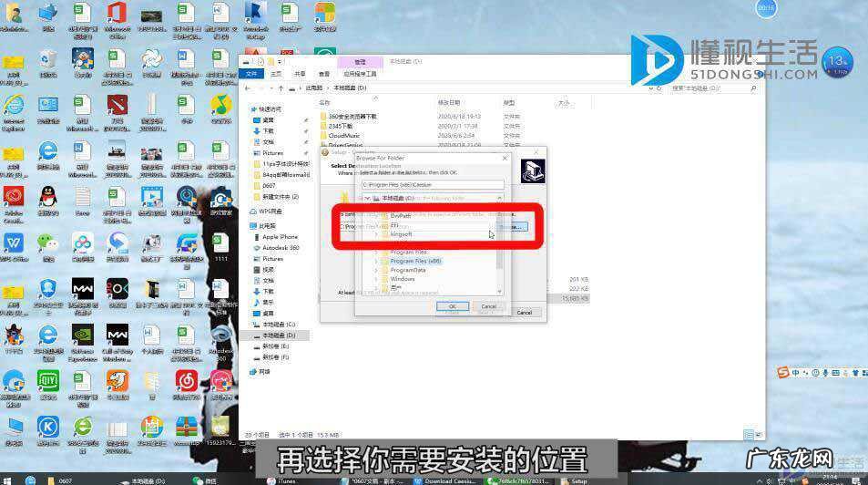Select the 管理 contextual tab
Screen dimensions: 868x485
coord(360,62)
